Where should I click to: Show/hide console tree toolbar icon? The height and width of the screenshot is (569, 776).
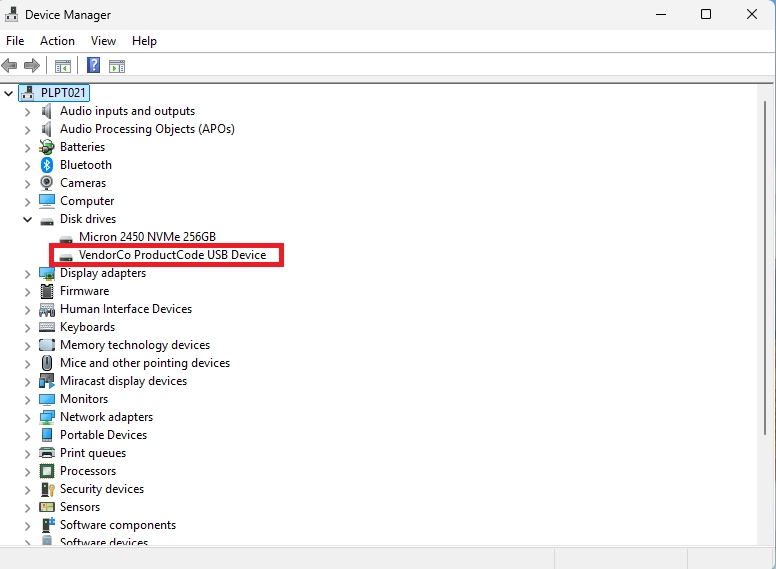62,66
